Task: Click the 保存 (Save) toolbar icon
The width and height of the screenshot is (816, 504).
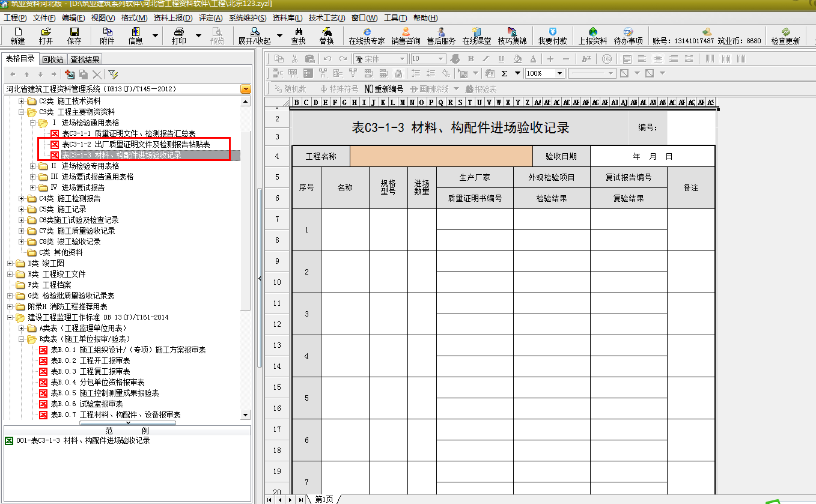Action: (74, 35)
